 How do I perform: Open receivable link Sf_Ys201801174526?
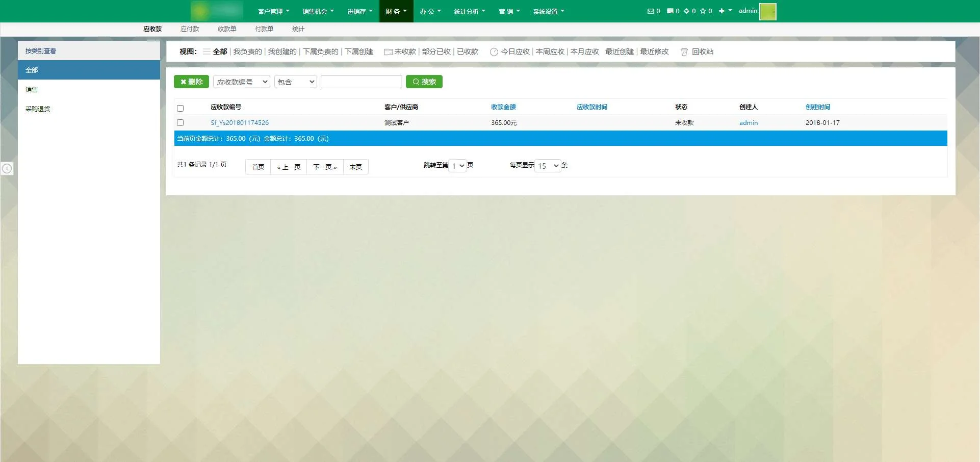(240, 123)
